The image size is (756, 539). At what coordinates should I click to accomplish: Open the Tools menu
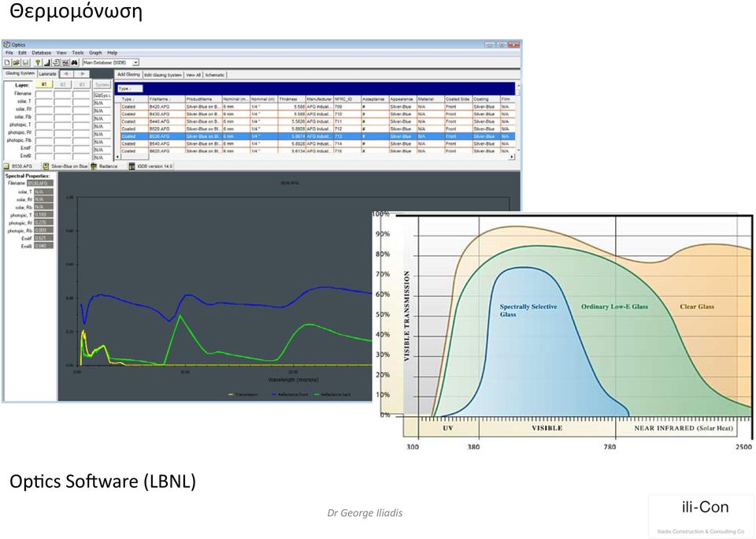coord(78,53)
